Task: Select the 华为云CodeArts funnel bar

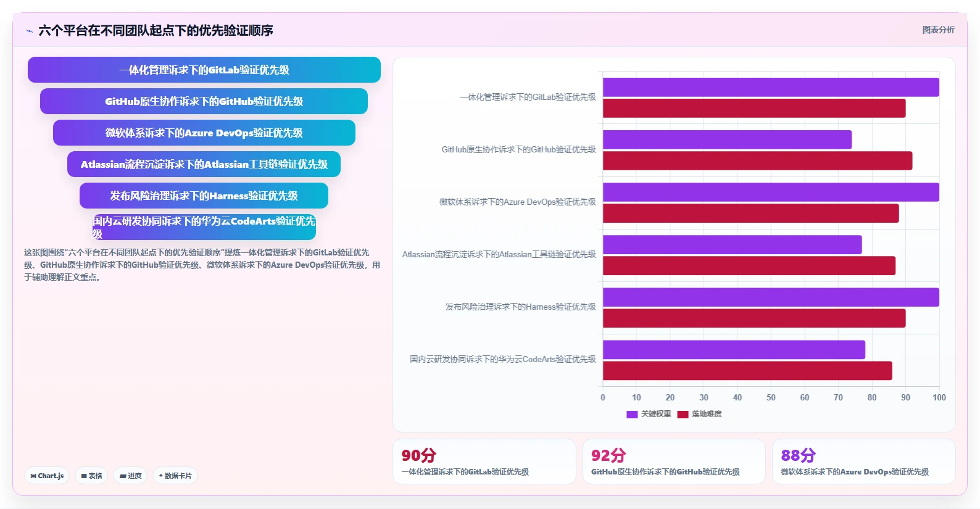Action: [204, 227]
